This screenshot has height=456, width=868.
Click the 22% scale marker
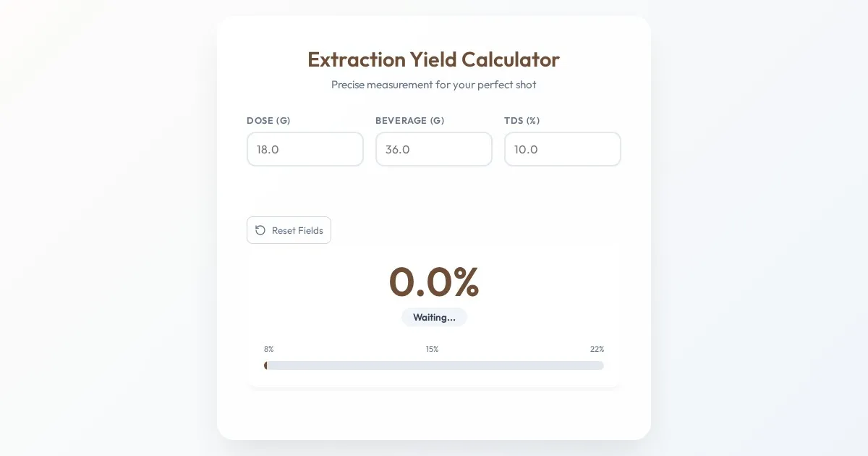pyautogui.click(x=597, y=349)
